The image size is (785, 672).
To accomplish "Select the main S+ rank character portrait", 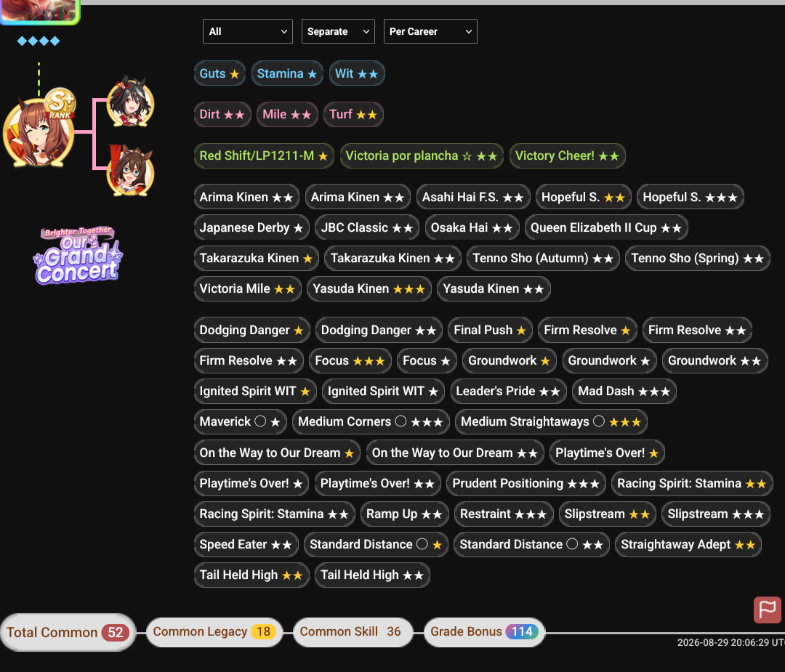I will [39, 133].
